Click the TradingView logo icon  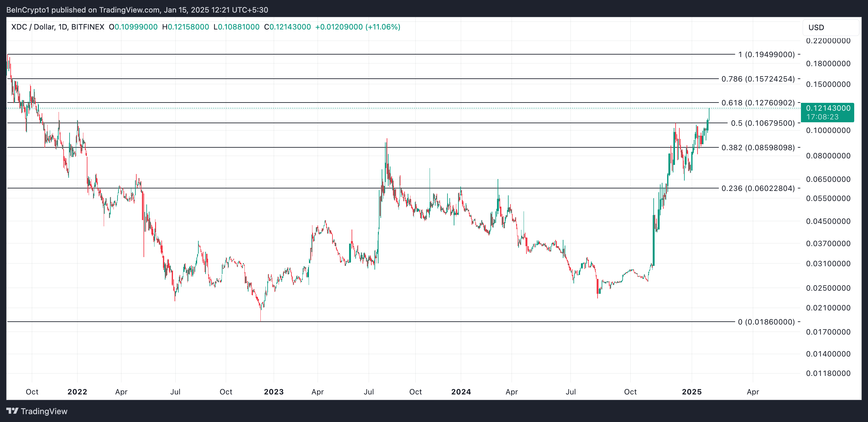point(12,411)
